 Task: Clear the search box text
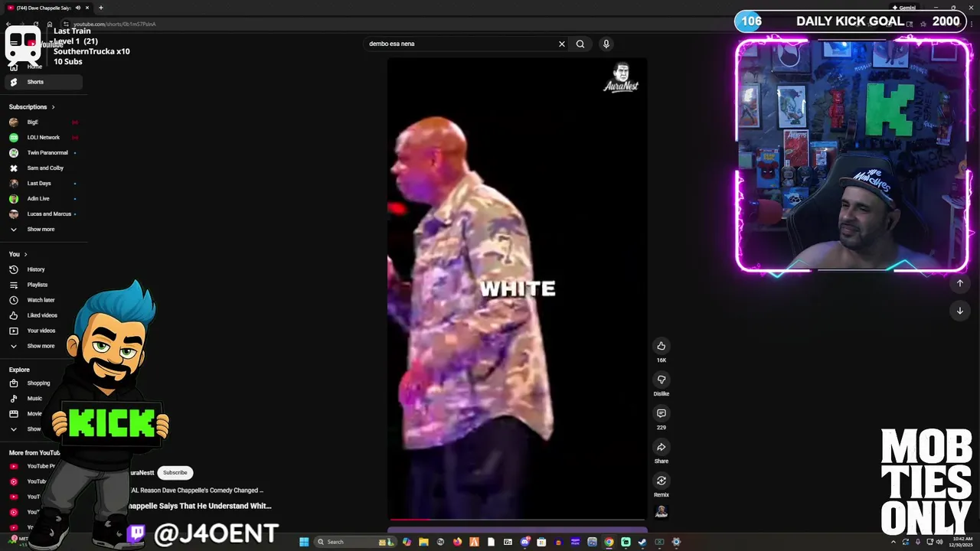point(562,44)
